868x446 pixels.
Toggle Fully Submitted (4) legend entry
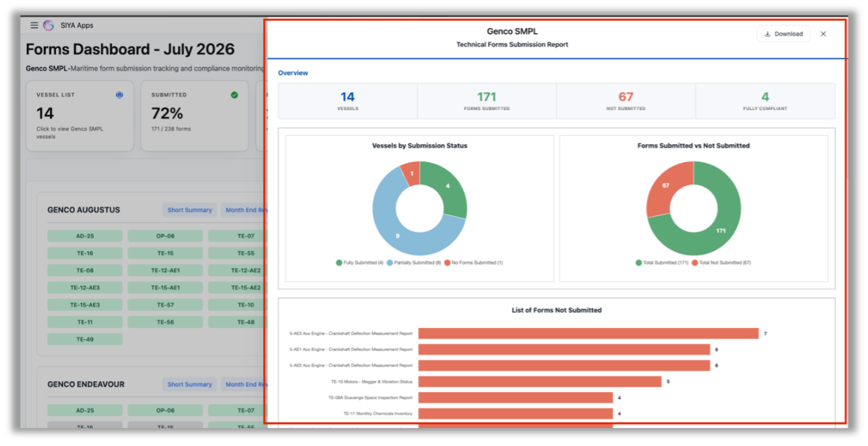point(360,263)
